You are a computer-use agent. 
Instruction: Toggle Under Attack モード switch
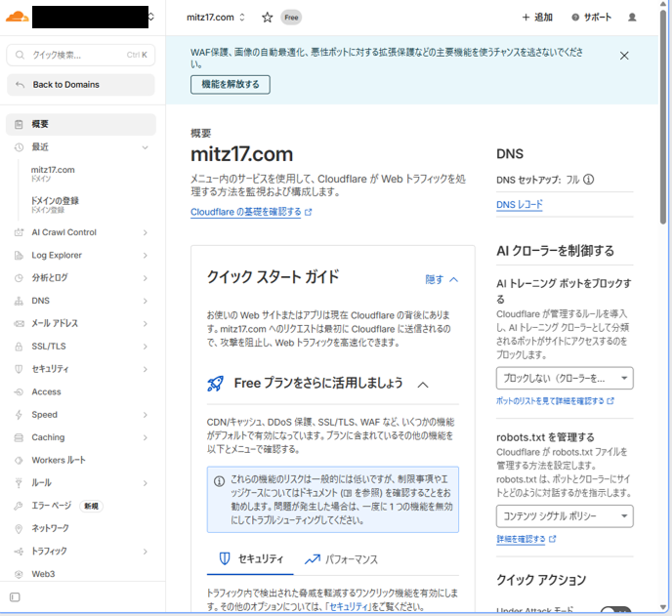coord(615,611)
